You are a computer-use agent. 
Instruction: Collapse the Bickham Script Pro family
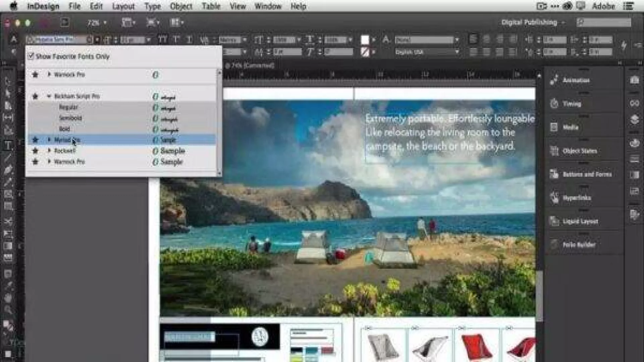pyautogui.click(x=49, y=97)
